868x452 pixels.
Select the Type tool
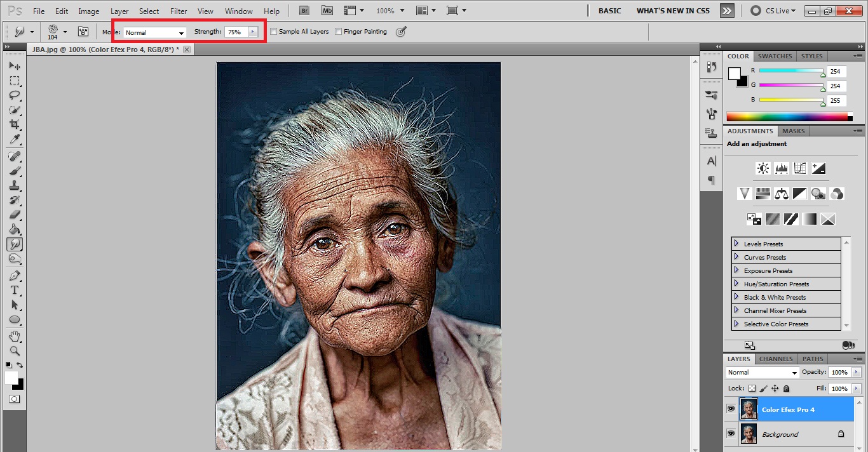14,290
